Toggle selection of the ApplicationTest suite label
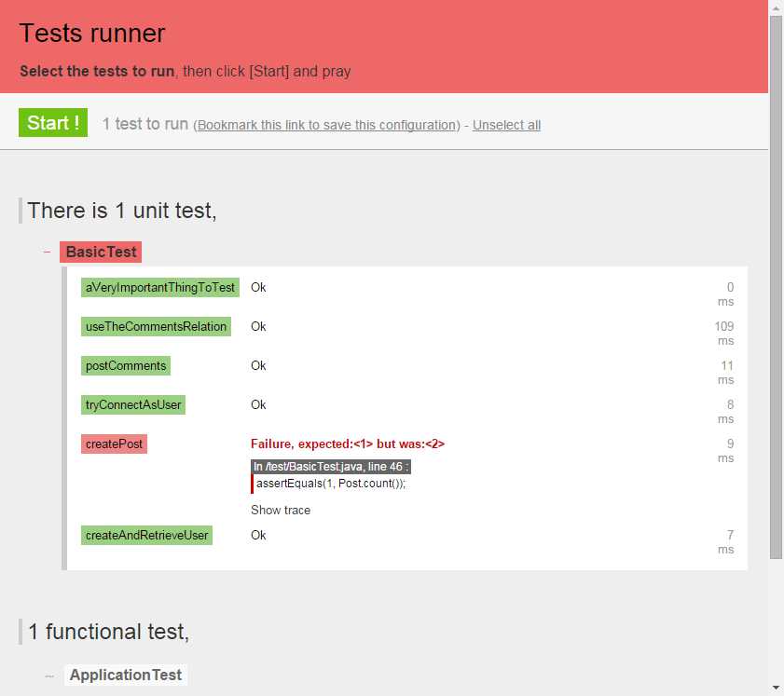This screenshot has height=696, width=784. [125, 675]
